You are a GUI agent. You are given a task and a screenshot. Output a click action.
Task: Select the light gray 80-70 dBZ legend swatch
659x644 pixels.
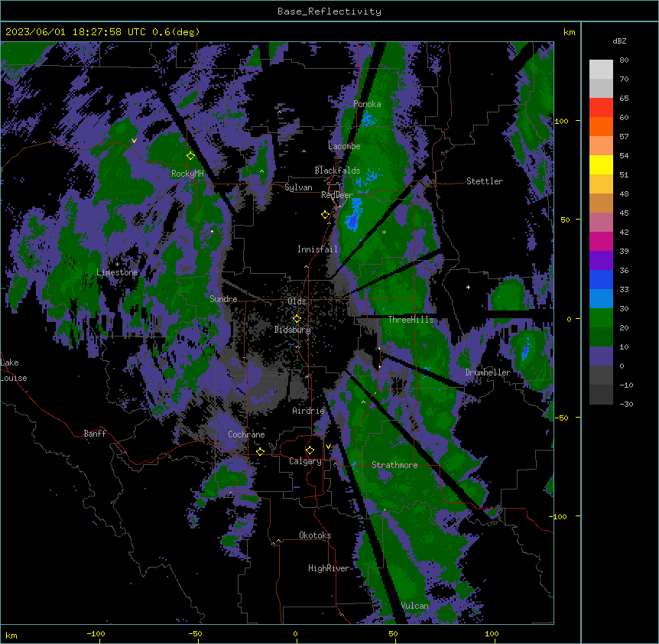coord(601,70)
